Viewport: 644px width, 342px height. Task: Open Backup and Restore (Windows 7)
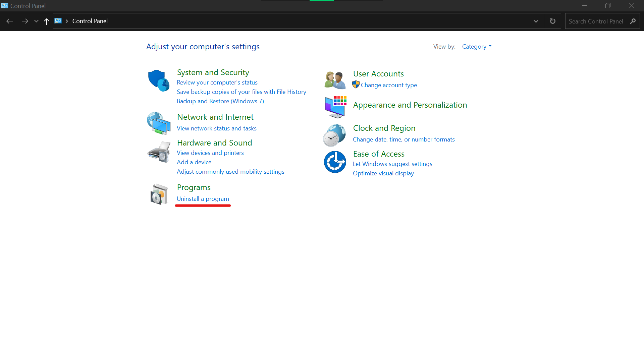tap(220, 101)
